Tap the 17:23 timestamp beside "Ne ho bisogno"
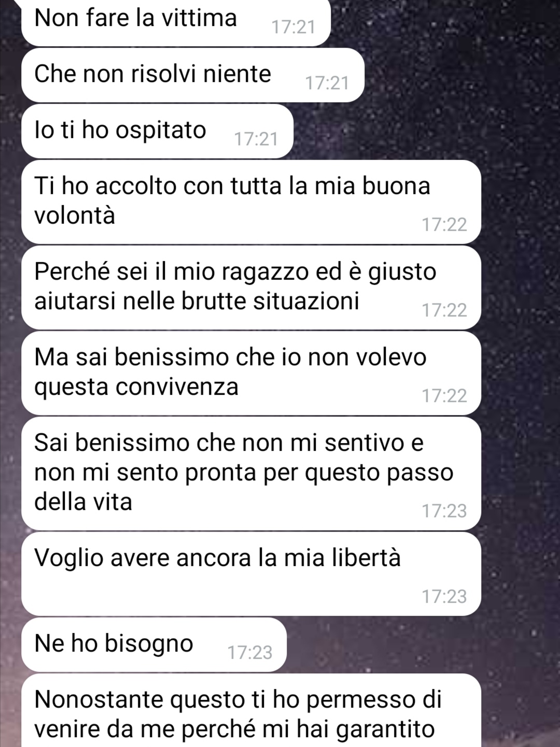560x747 pixels. click(x=250, y=653)
